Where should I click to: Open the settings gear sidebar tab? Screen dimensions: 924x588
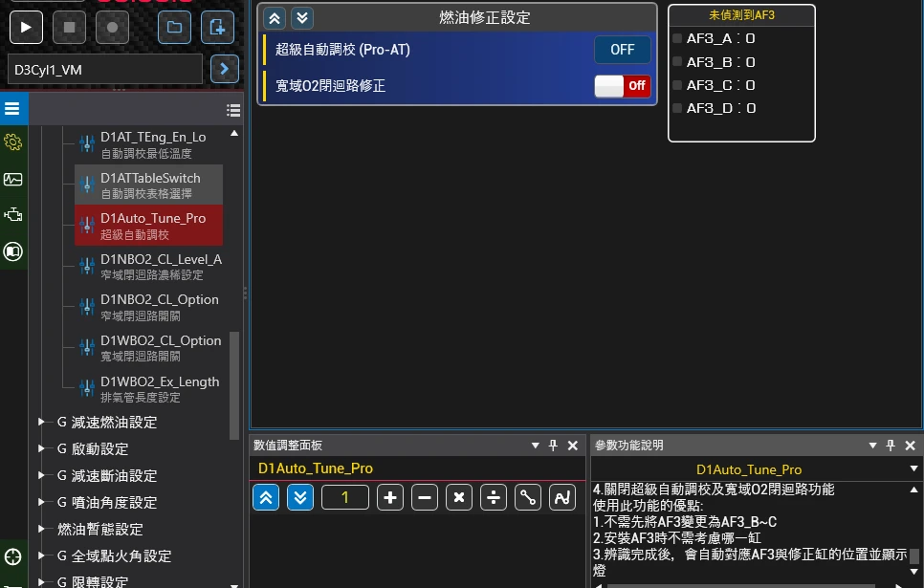click(x=13, y=142)
